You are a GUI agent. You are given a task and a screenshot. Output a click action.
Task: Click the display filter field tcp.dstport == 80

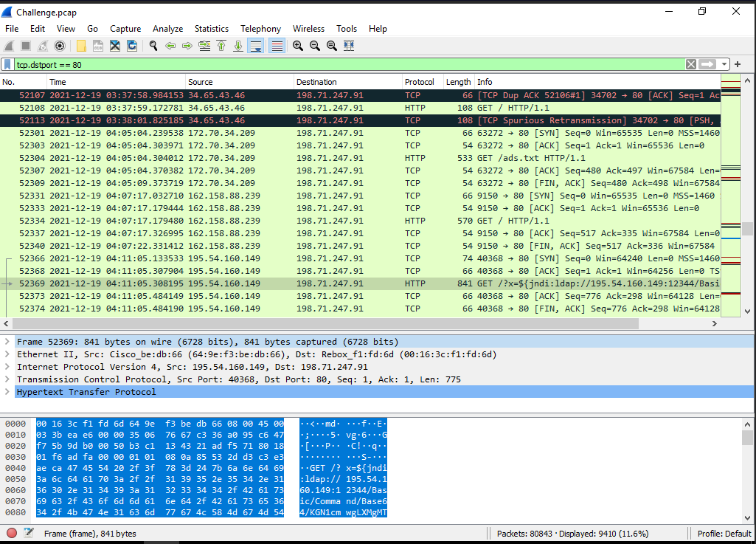coord(350,65)
